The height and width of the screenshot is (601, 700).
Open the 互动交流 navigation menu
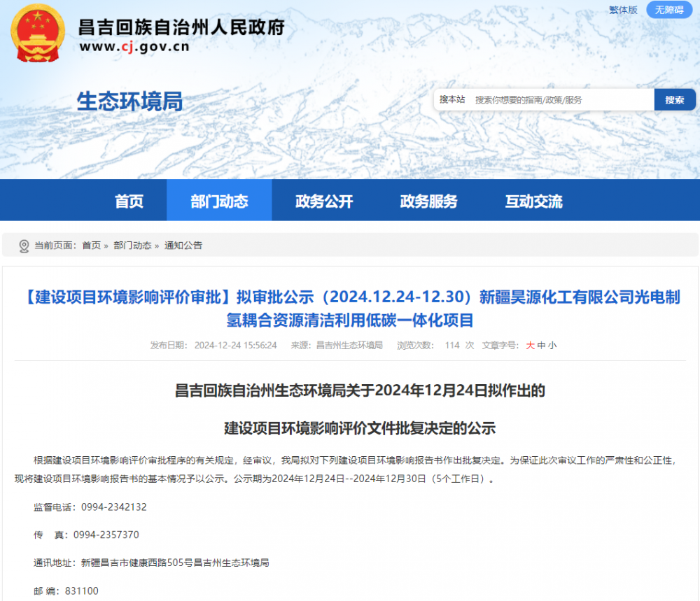pyautogui.click(x=533, y=201)
